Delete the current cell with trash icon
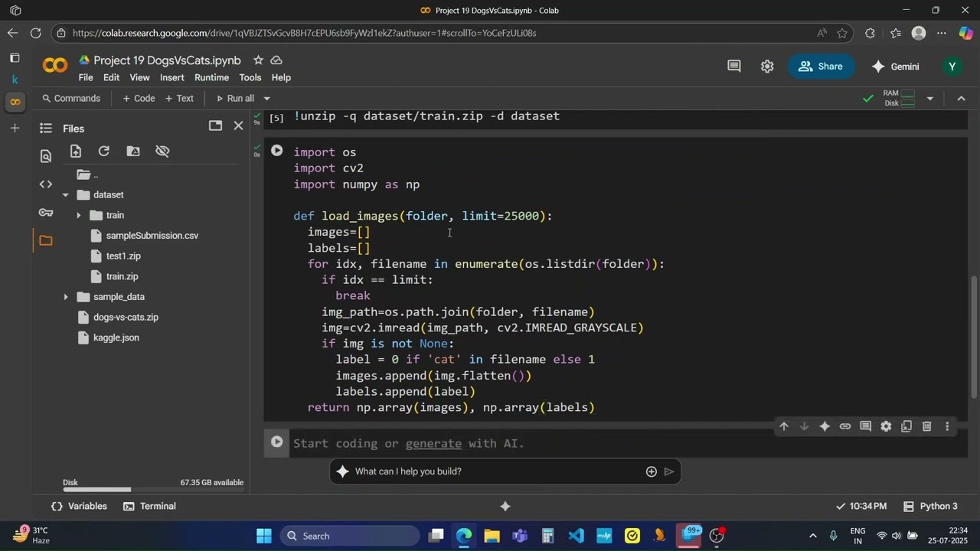 tap(926, 427)
